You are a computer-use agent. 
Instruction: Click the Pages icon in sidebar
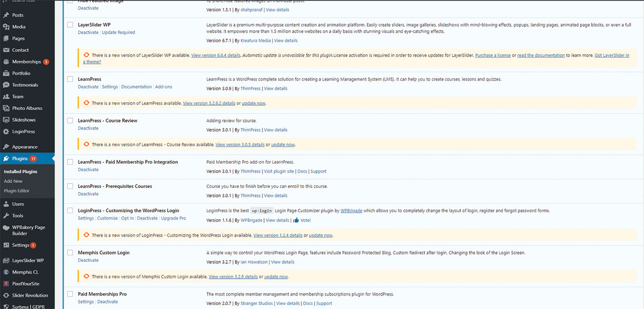pos(6,39)
